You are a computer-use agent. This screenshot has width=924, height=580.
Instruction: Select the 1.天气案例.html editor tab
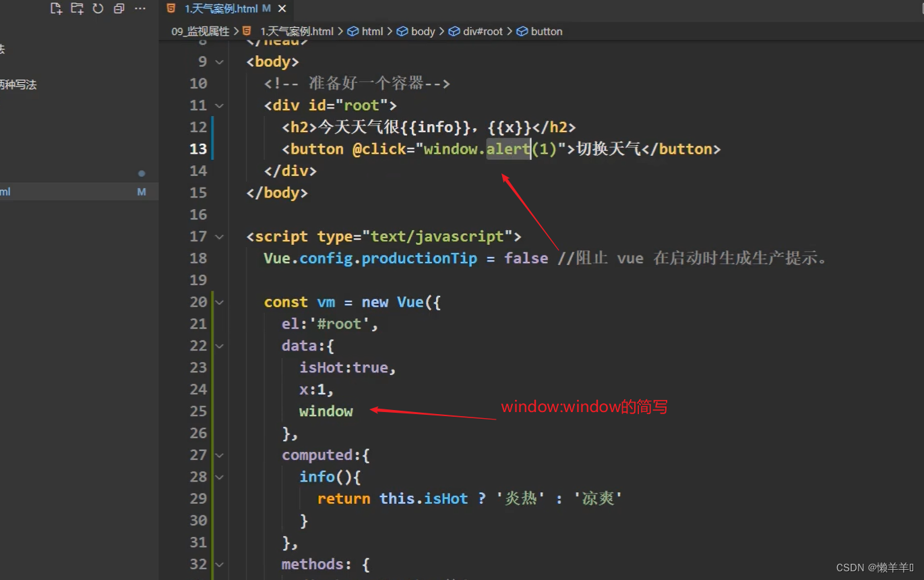click(221, 9)
